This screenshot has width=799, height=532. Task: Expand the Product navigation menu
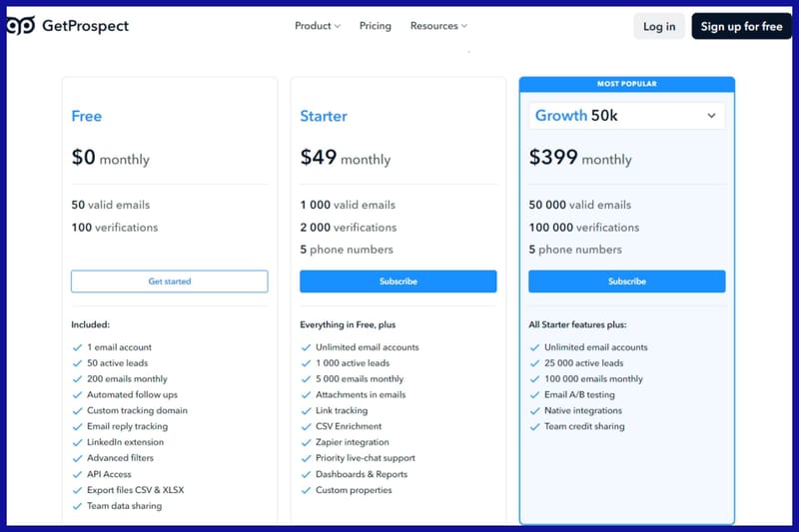(318, 26)
